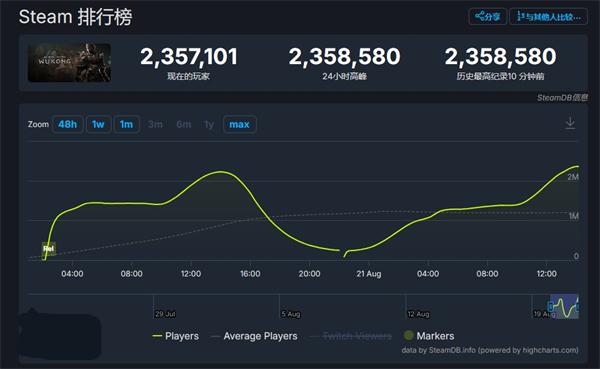600x369 pixels.
Task: Click the 29 Jul navigator label
Action: 165,314
